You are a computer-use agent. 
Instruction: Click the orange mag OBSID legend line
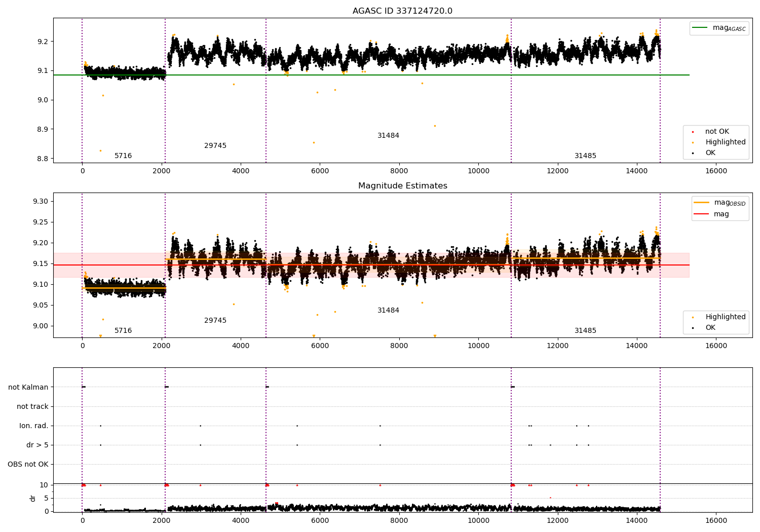[x=701, y=203]
